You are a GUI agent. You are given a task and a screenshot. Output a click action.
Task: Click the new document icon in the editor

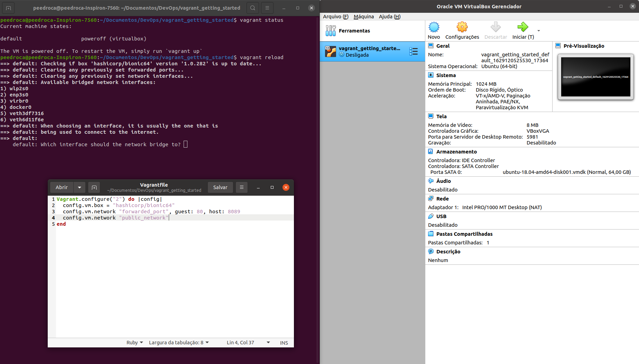click(94, 187)
